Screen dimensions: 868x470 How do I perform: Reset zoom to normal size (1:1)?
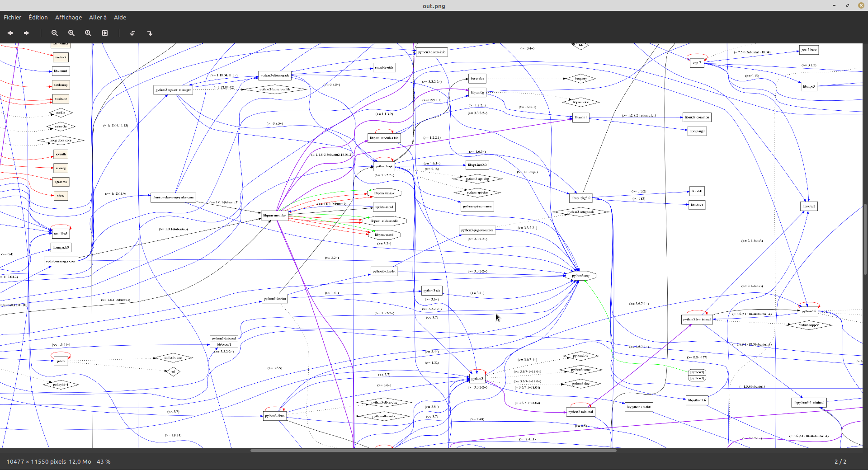click(88, 33)
